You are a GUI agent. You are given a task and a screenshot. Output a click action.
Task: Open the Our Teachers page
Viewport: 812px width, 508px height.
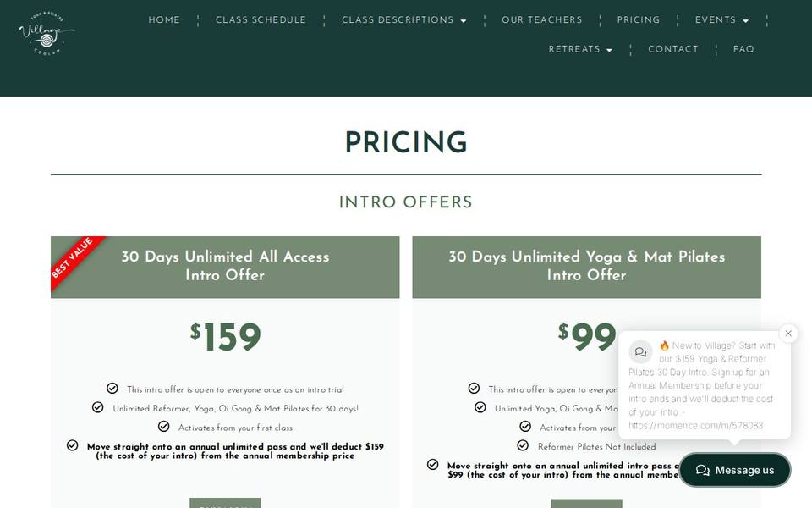(541, 20)
